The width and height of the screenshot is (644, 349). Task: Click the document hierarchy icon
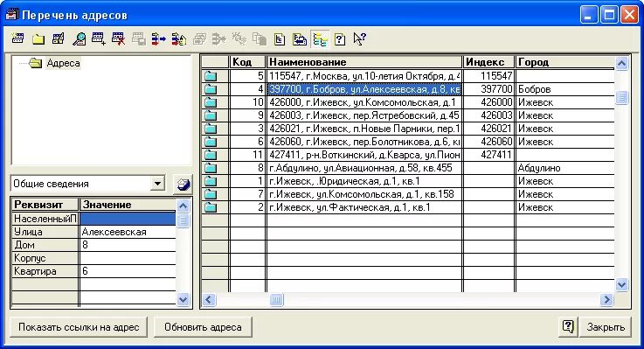[280, 39]
